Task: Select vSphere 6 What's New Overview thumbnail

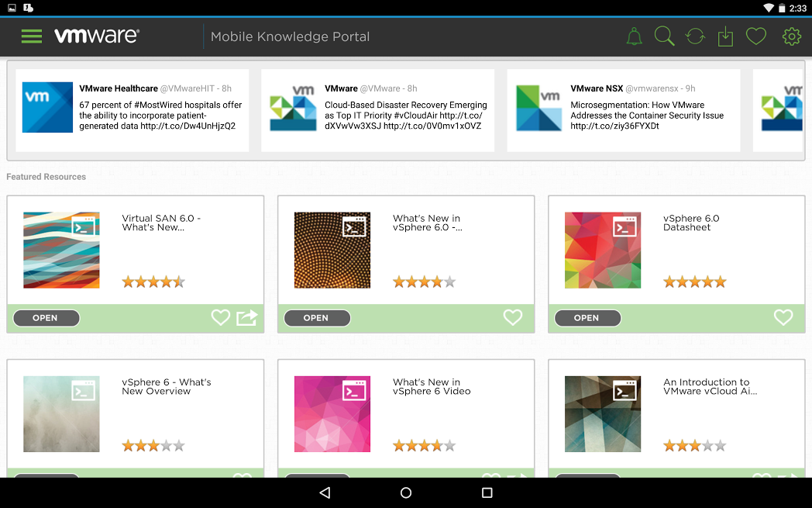Action: point(61,413)
